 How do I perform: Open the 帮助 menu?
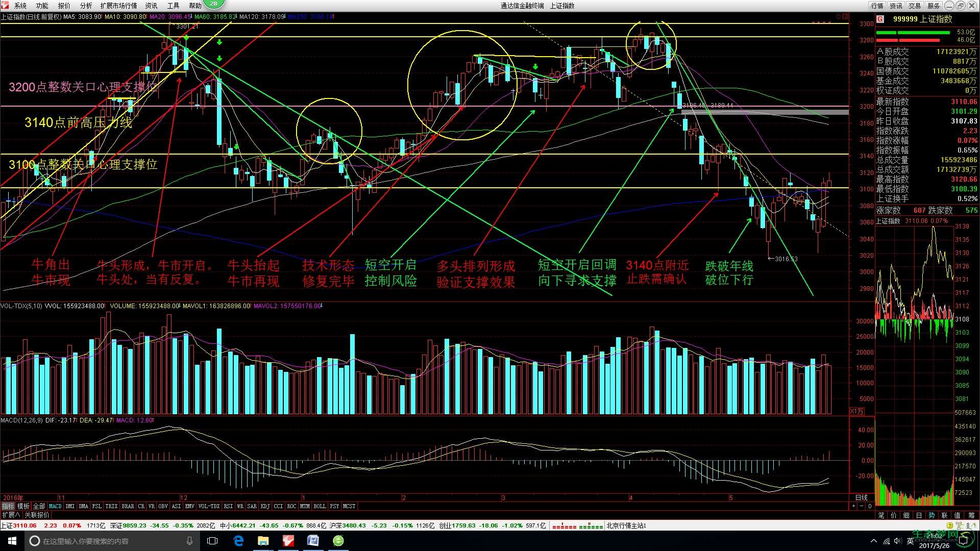pos(195,6)
